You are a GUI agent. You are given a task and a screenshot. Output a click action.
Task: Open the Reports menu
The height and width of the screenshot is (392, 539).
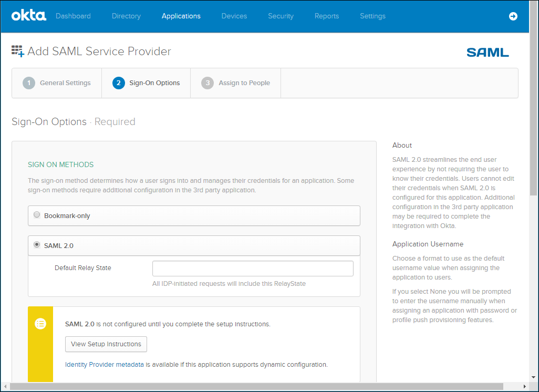(327, 16)
